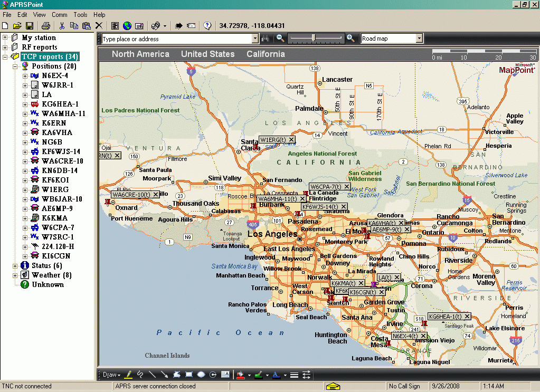Select the rectangle drawing tool
Viewport: 540px width, 392px height.
(x=189, y=375)
